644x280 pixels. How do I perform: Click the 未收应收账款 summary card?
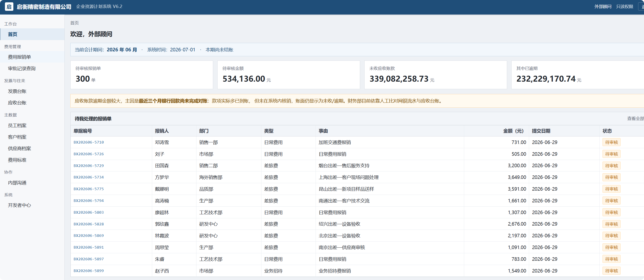436,75
